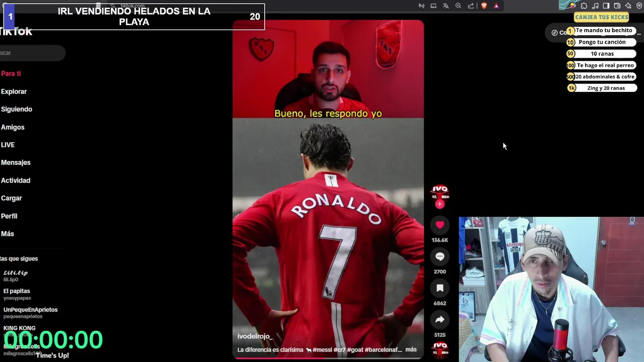
Task: Click the playing Ronaldo video to pause
Action: [328, 189]
